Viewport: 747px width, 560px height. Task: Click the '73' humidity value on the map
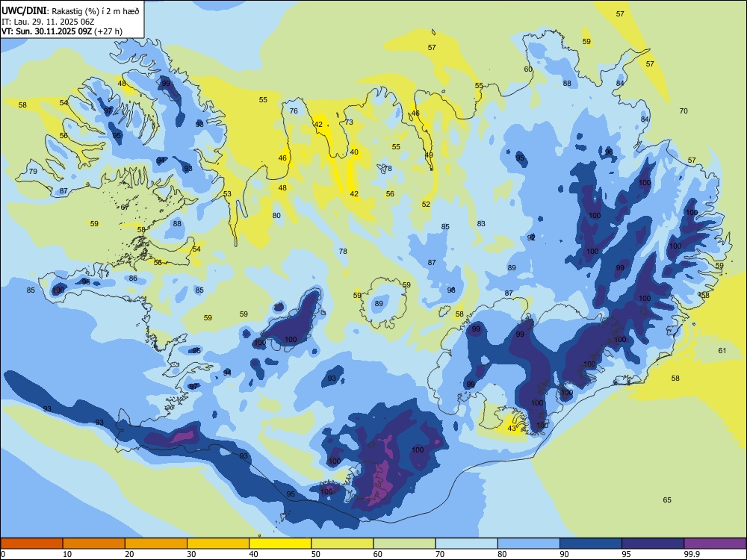[x=349, y=122]
